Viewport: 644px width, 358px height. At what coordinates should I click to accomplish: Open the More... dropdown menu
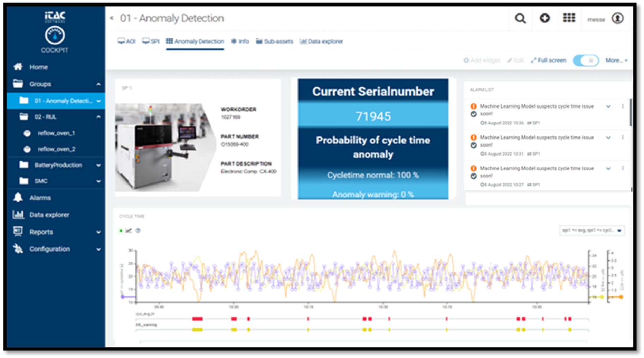point(616,60)
